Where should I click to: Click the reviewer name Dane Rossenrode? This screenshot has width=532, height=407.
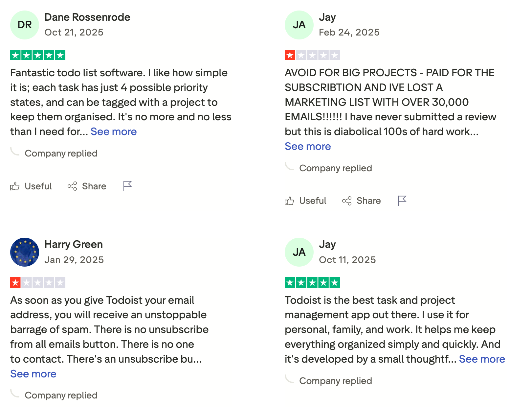coord(87,17)
